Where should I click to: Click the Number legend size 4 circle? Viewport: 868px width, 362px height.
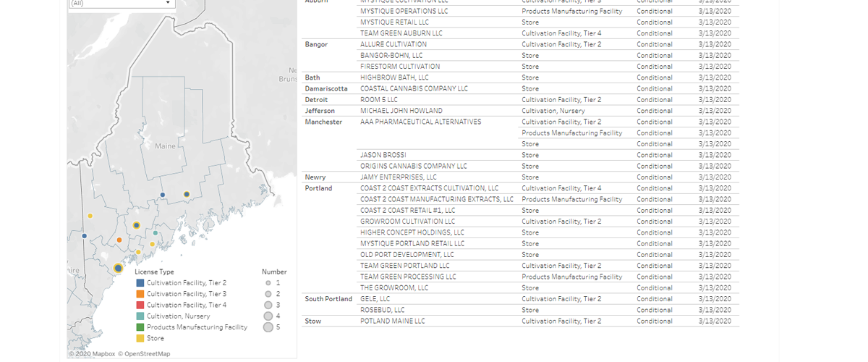coord(268,316)
